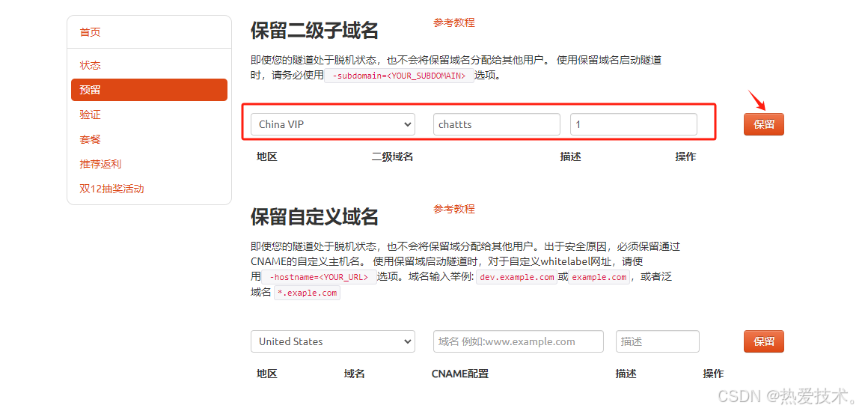Click the dev.example.com code example
868x411 pixels.
(516, 277)
